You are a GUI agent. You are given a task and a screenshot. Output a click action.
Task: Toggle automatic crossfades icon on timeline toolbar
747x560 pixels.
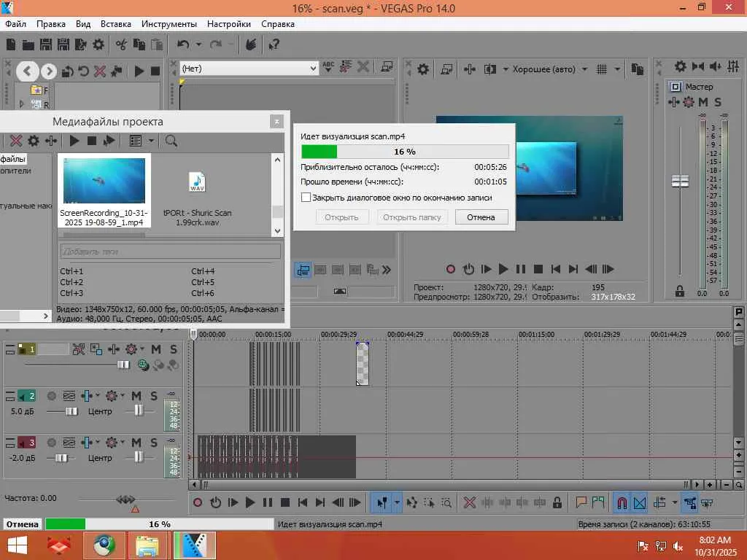640,502
